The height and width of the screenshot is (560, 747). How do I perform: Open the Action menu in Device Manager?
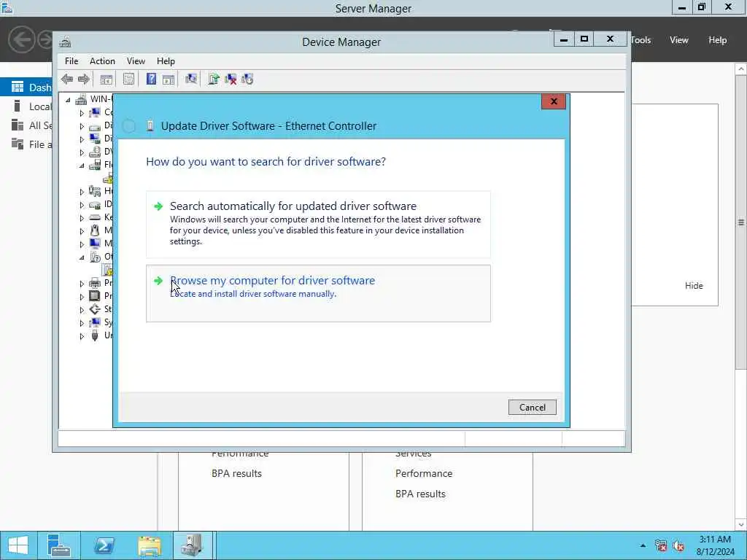pos(102,61)
